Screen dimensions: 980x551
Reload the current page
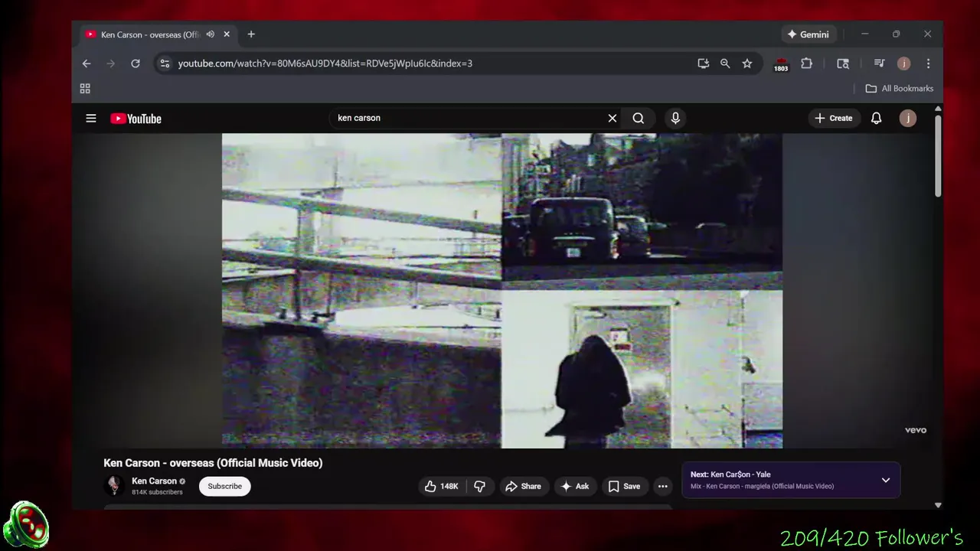pyautogui.click(x=136, y=64)
